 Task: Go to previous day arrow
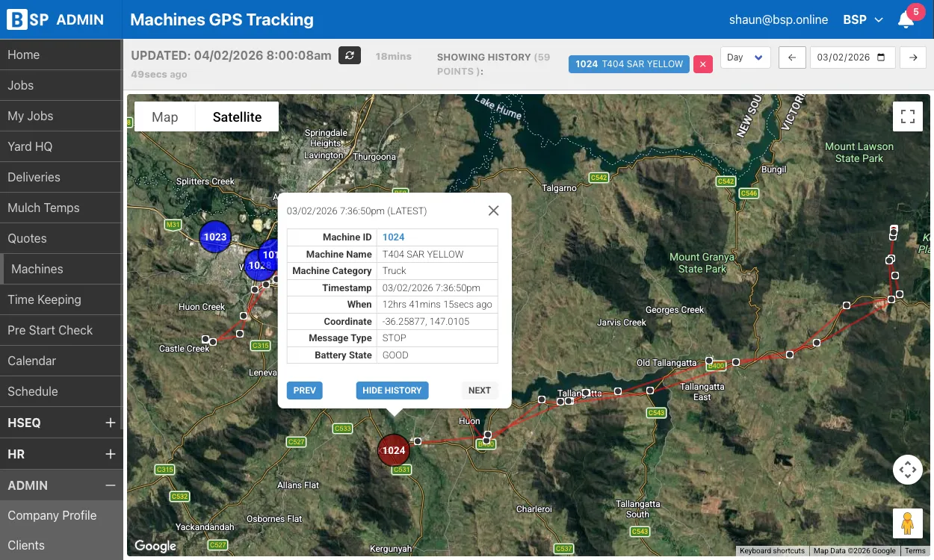pyautogui.click(x=792, y=57)
